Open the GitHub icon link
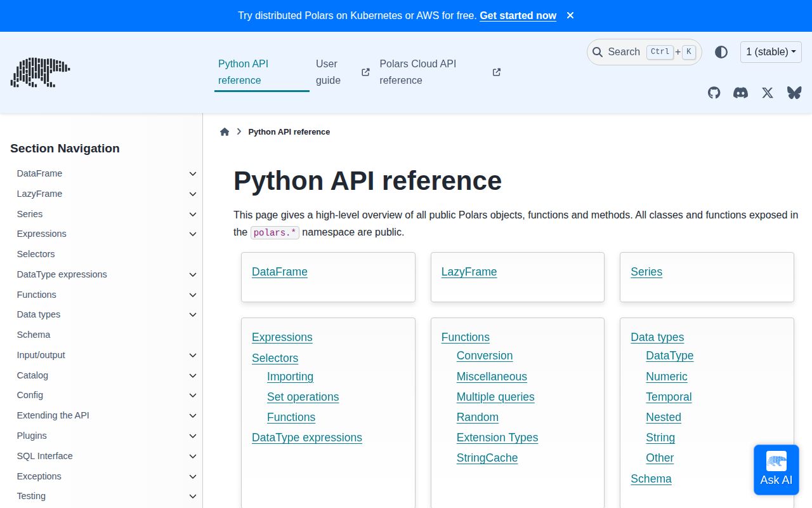Screen dimensions: 812x508 pos(714,93)
